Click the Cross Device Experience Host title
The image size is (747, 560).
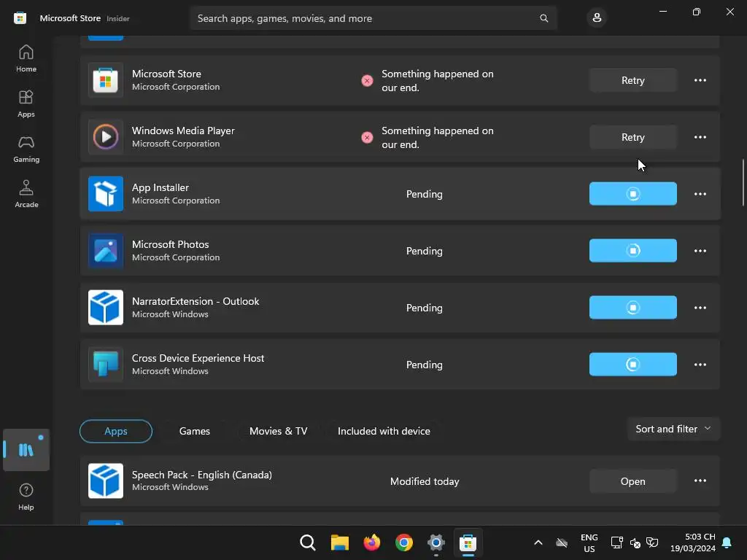tap(198, 358)
